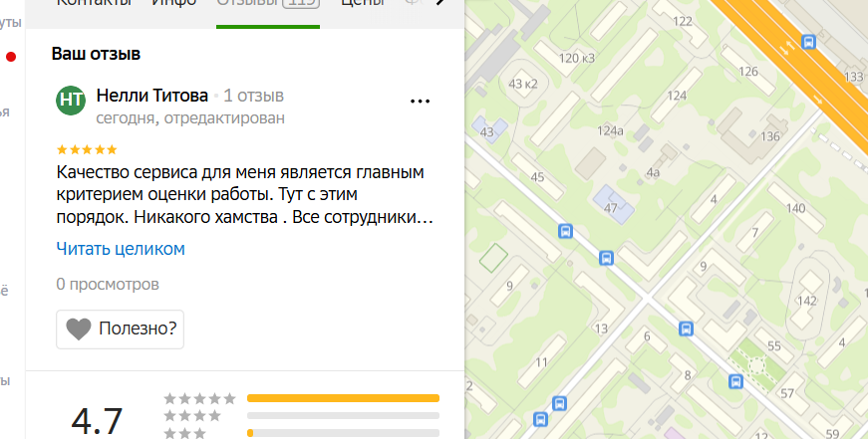Select the bus stop icon left of building 57
The image size is (868, 439).
point(735,381)
